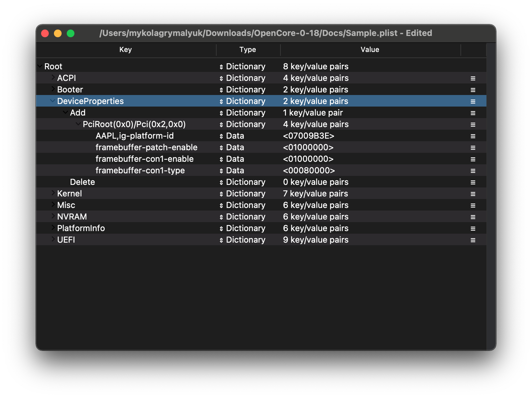
Task: Open the type selector for framebuffer-patch-enable
Action: 221,148
